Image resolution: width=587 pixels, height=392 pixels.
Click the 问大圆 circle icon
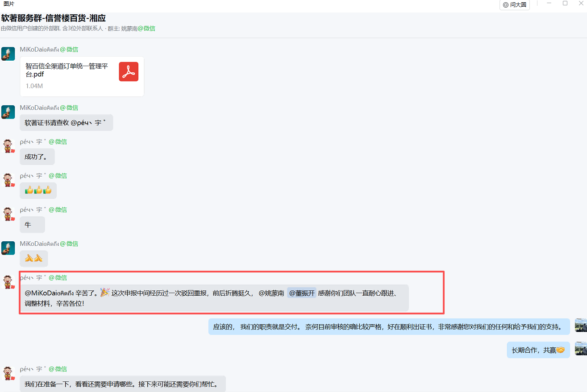(506, 5)
